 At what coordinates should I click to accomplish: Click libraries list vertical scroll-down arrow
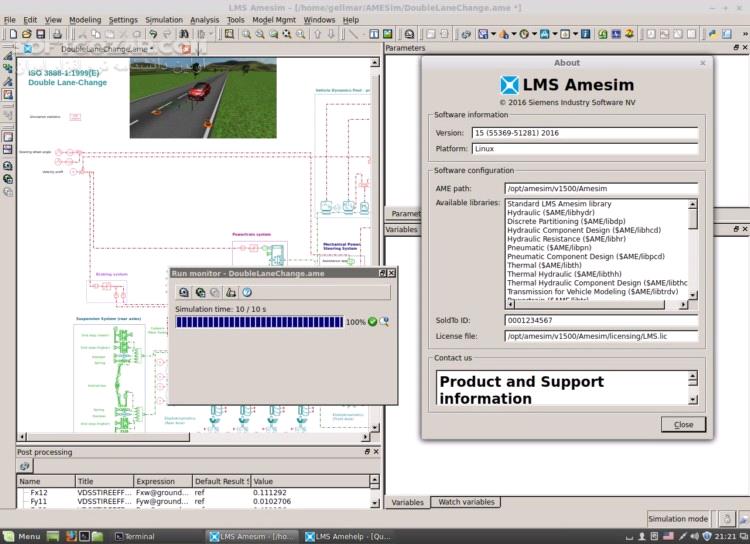tap(693, 295)
